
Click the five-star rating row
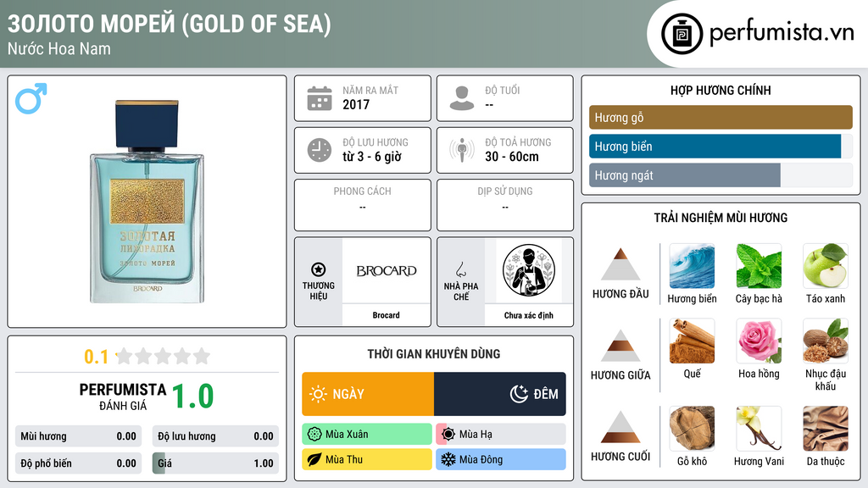tap(163, 356)
